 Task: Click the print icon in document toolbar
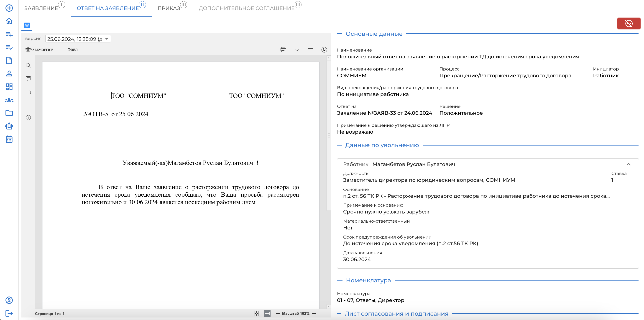click(x=283, y=49)
